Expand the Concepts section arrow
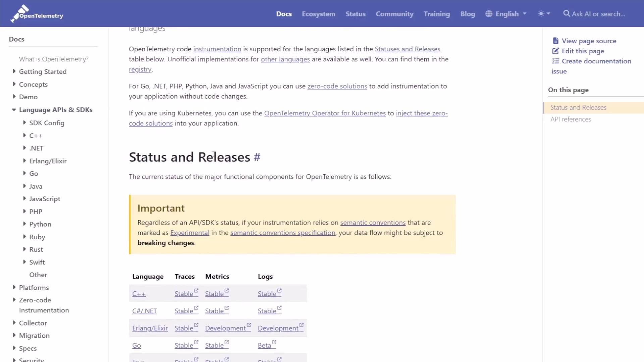 (x=14, y=84)
